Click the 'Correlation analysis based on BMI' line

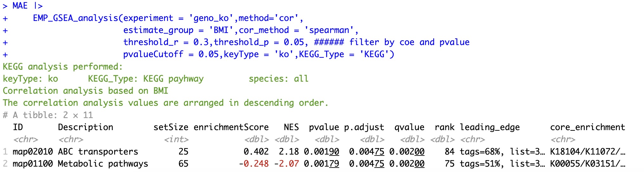[x=85, y=91]
